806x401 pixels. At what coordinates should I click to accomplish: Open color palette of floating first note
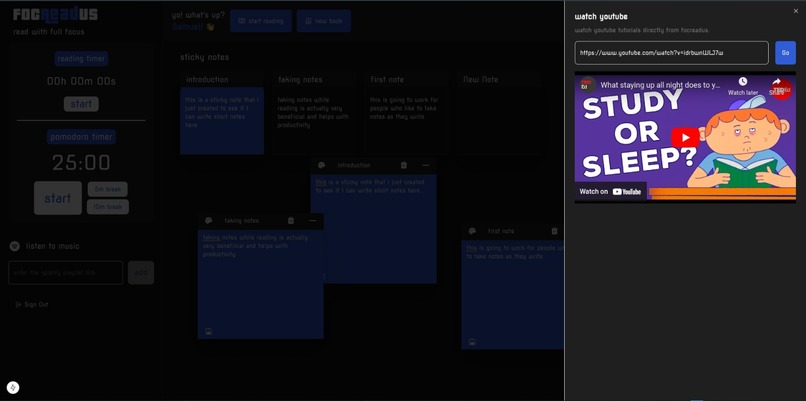coord(472,231)
